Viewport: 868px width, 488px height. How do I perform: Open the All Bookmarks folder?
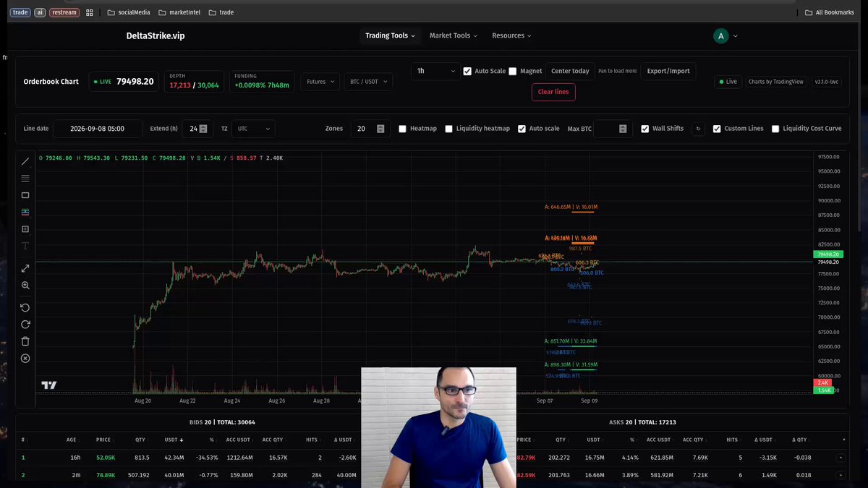(x=830, y=12)
